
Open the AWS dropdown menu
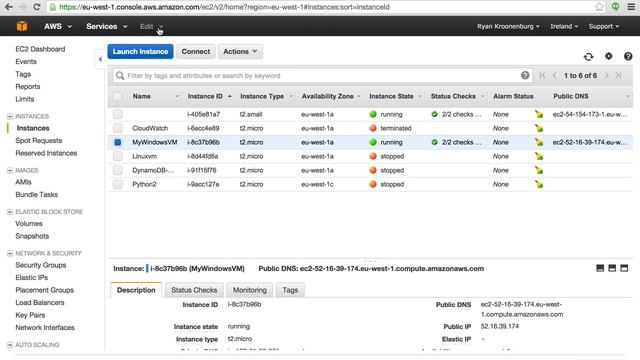(58, 26)
